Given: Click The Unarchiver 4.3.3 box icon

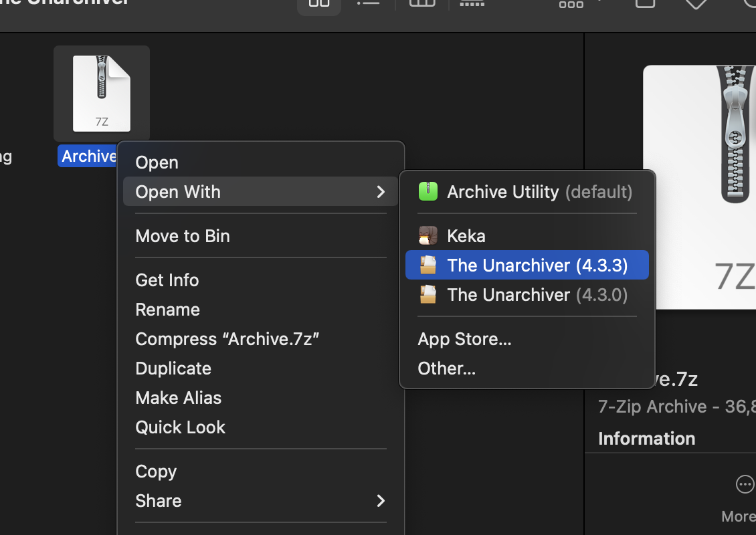Looking at the screenshot, I should click(428, 265).
